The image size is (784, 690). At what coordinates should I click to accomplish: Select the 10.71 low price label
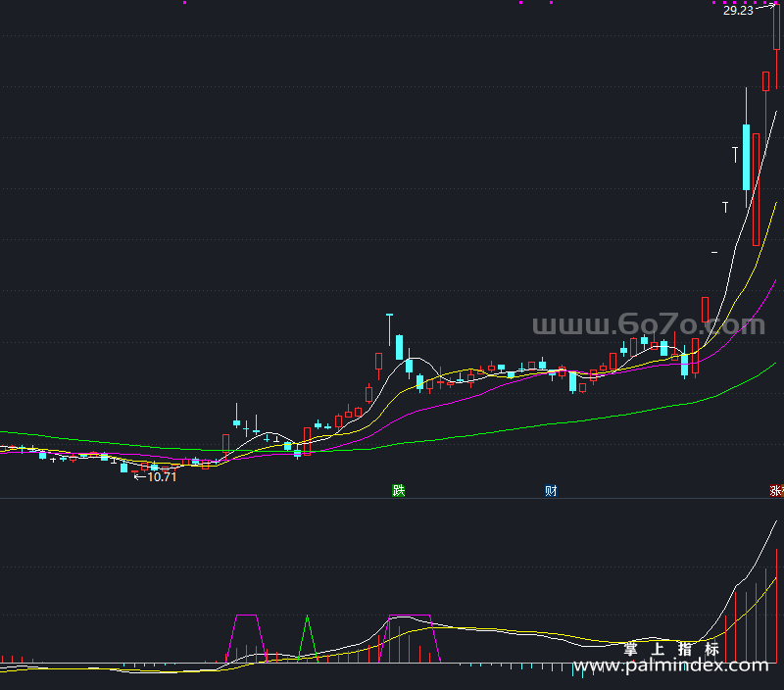[x=162, y=477]
